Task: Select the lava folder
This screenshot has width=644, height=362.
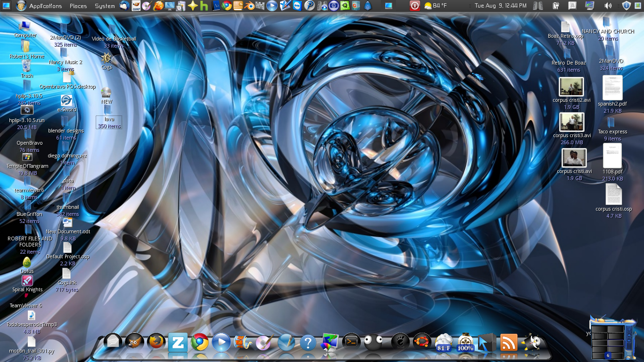Action: pos(109,117)
